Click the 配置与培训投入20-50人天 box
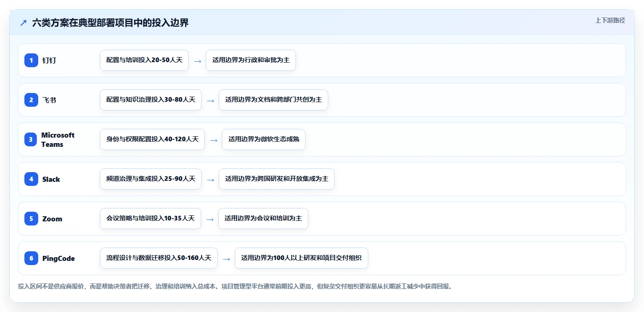The height and width of the screenshot is (312, 644). (144, 60)
